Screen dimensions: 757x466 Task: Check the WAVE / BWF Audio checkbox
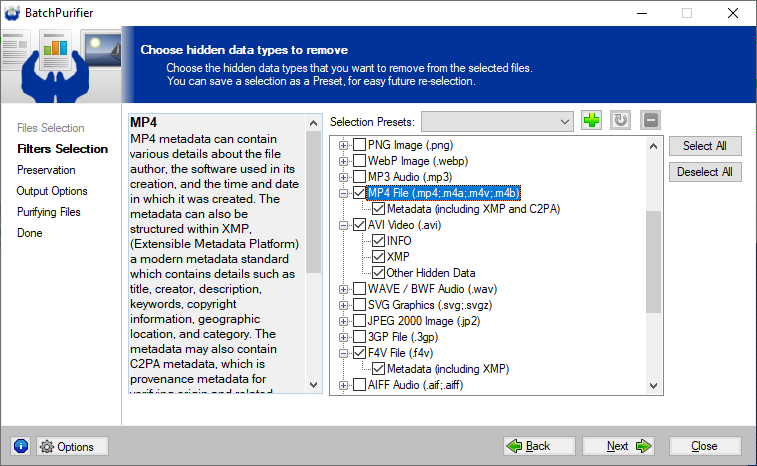tap(359, 289)
